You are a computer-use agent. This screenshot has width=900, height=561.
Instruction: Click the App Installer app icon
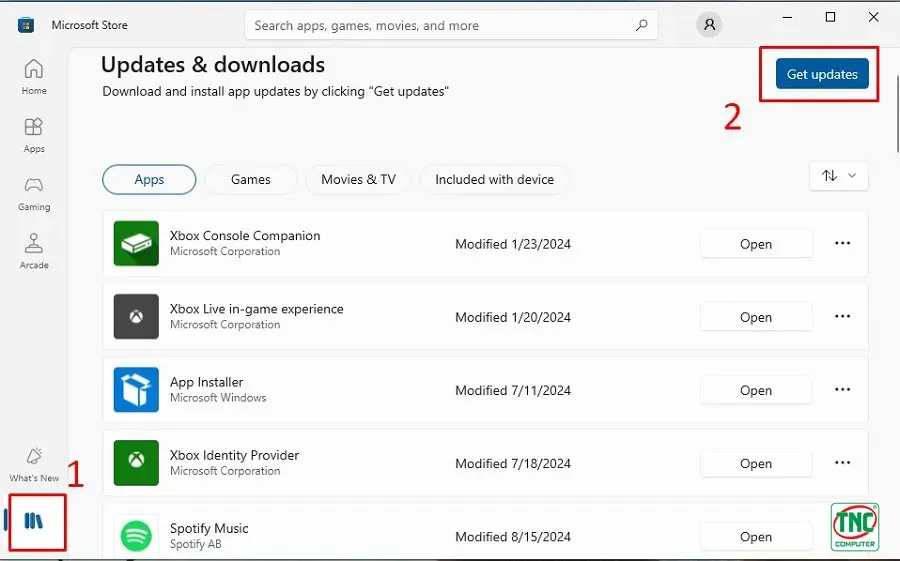136,389
